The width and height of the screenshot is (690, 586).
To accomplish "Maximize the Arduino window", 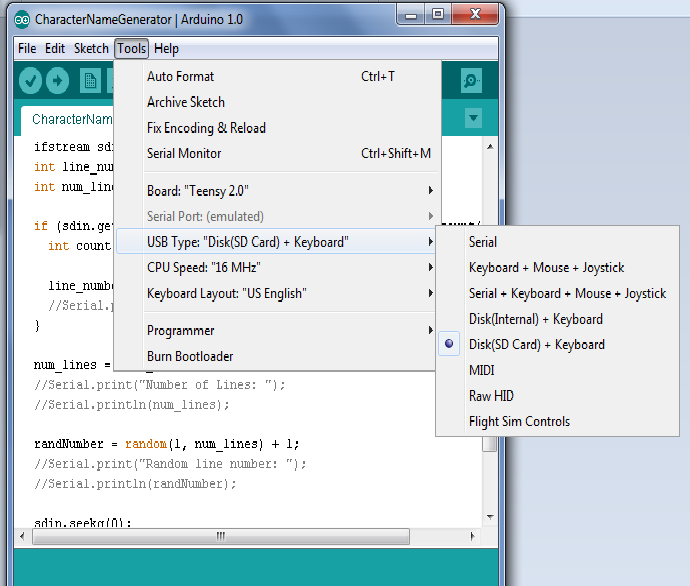I will (x=438, y=15).
